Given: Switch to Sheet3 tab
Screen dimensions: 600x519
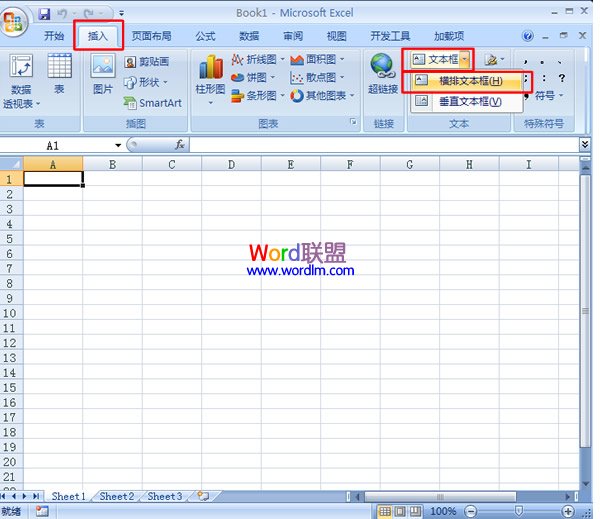Looking at the screenshot, I should click(x=165, y=496).
